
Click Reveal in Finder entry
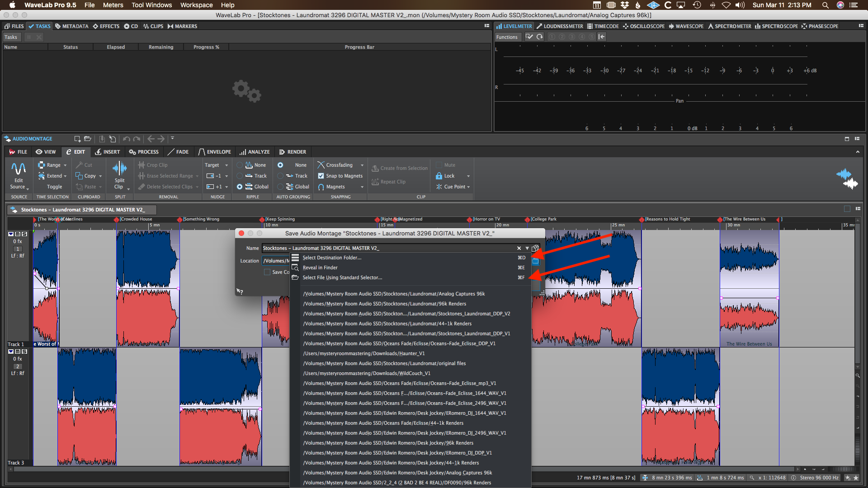[320, 267]
